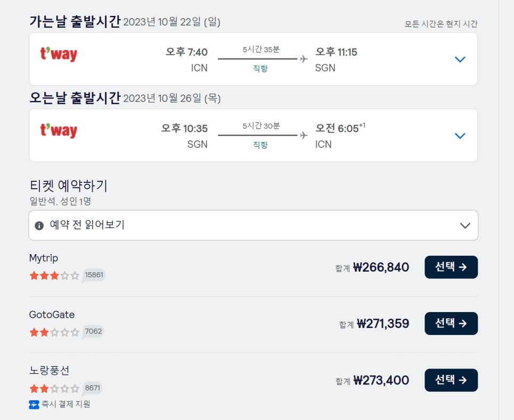Open the Mytrip 15861 reviews badge
The height and width of the screenshot is (420, 514).
94,275
